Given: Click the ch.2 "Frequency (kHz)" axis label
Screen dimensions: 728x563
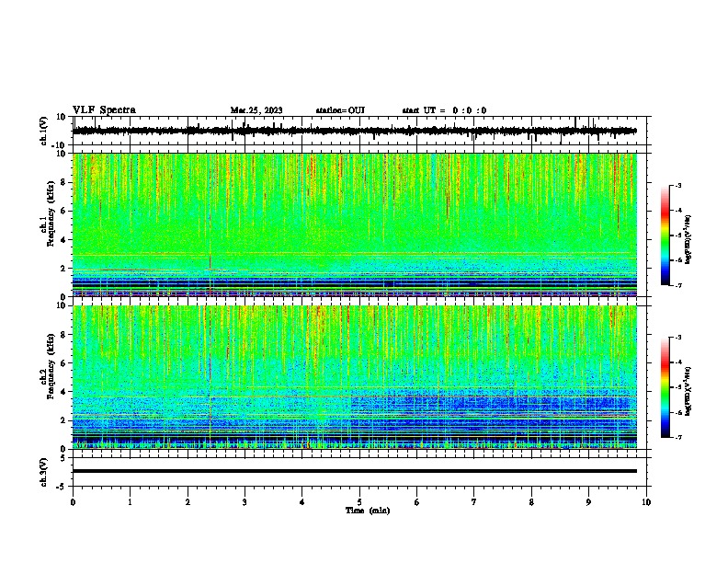Looking at the screenshot, I should 50,366.
